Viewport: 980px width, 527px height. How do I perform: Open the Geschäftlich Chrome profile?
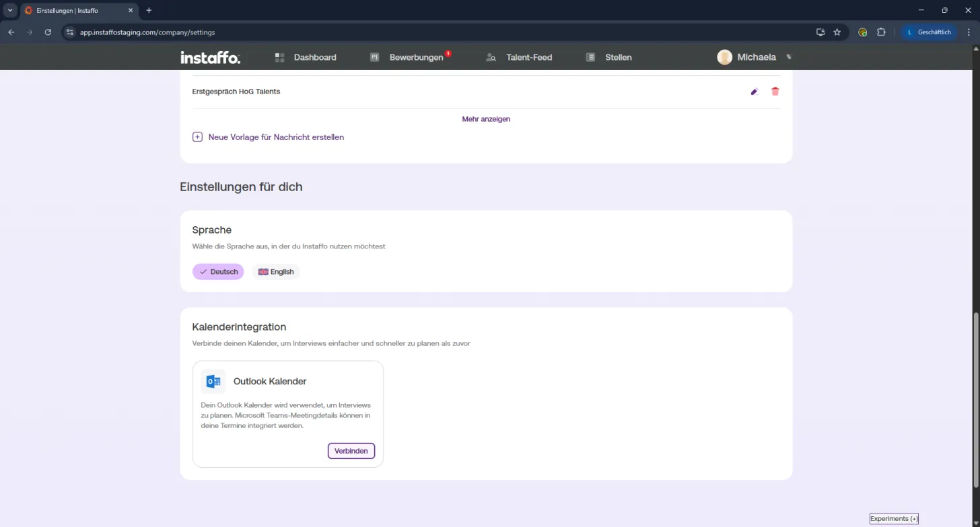[x=929, y=32]
